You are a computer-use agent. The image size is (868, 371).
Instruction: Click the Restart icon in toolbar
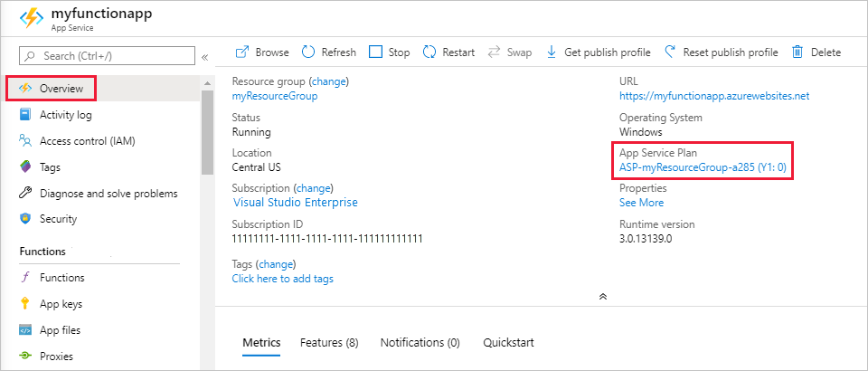[x=429, y=52]
